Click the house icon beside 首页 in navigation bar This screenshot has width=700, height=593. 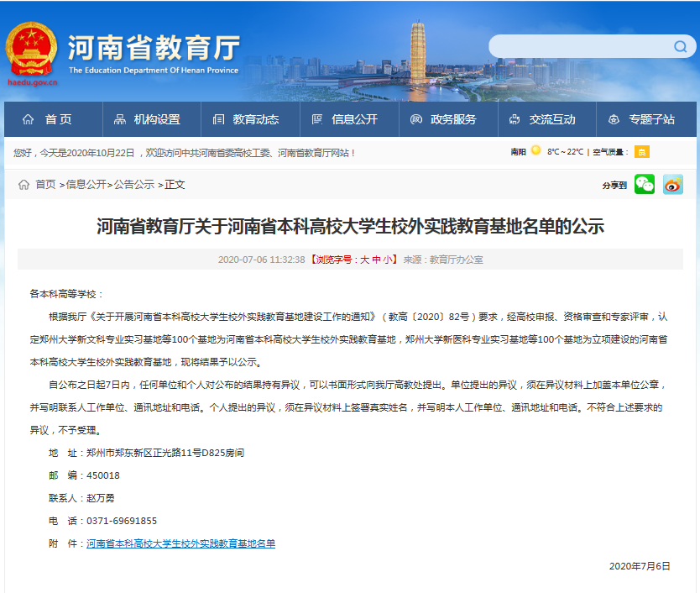tap(29, 119)
